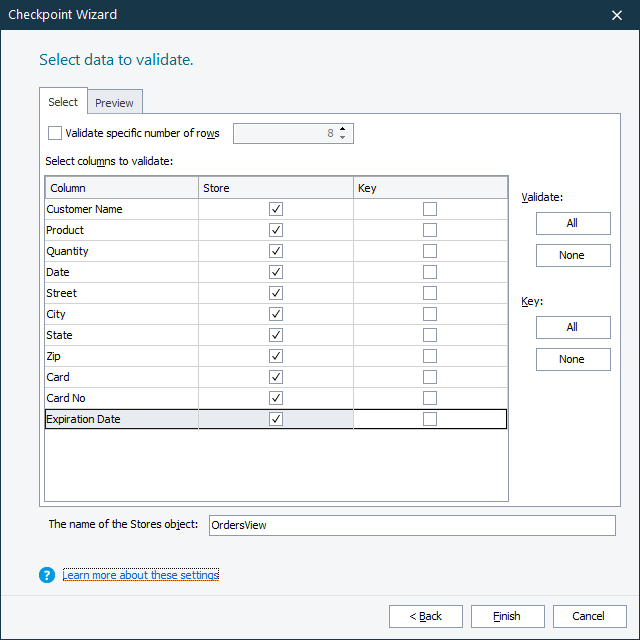
Task: Select the Select tab
Action: pos(63,102)
